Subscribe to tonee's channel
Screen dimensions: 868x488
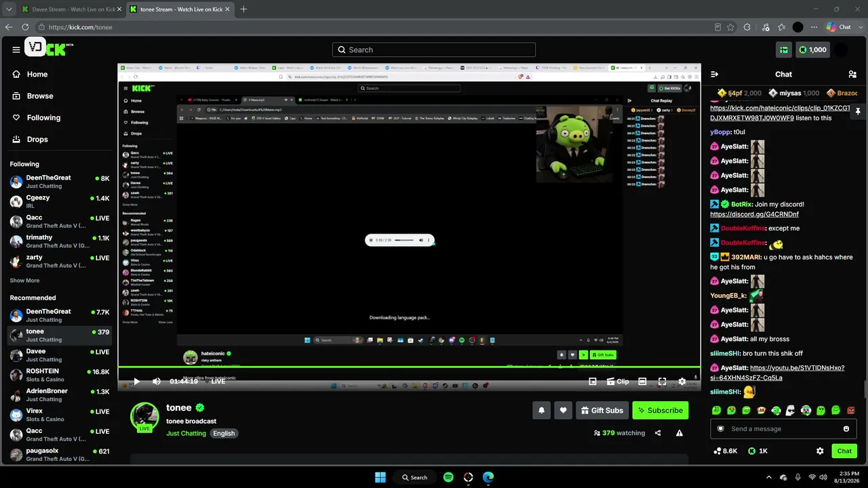(660, 410)
